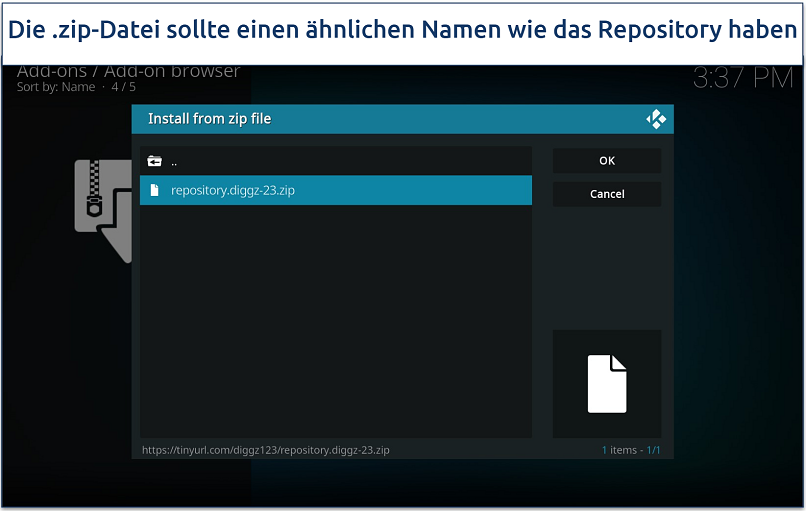The height and width of the screenshot is (511, 806).
Task: Click the parent folder icon
Action: point(154,161)
